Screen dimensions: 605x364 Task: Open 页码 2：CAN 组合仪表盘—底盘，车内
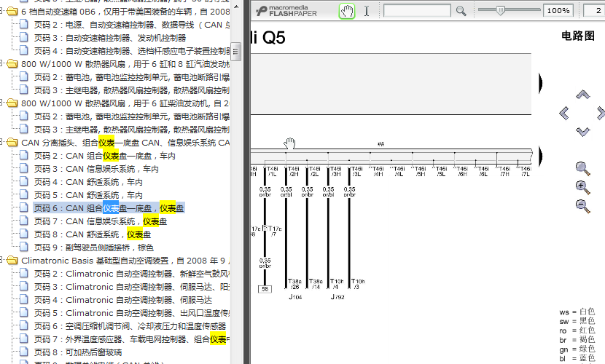[x=104, y=156]
